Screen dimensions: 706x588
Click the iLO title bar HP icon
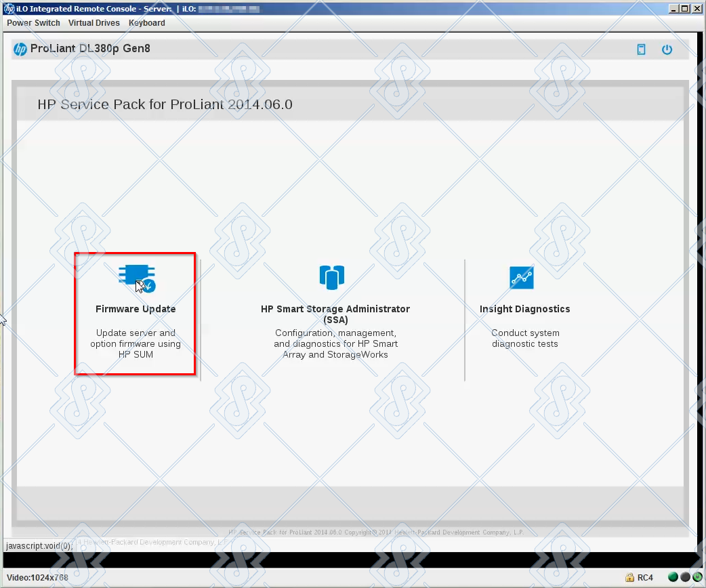point(9,9)
